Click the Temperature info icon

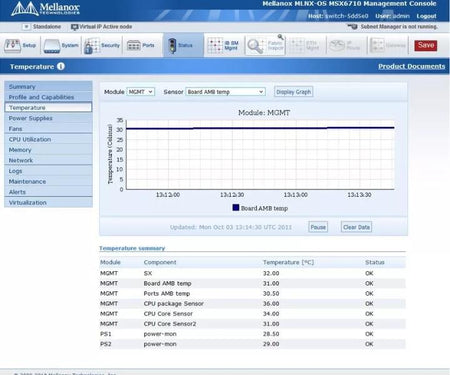61,66
